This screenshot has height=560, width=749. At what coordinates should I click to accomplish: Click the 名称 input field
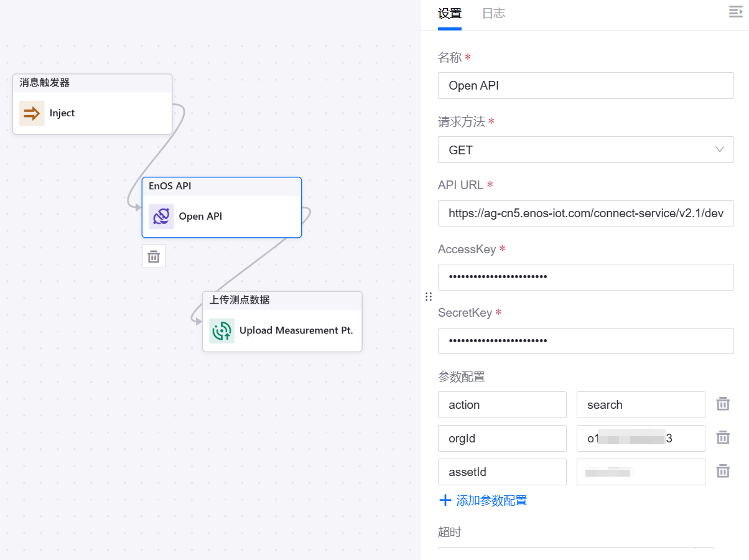pos(585,86)
